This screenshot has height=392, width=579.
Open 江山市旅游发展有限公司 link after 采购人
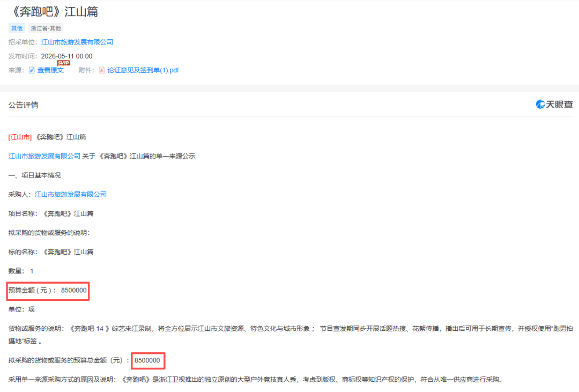coord(71,194)
